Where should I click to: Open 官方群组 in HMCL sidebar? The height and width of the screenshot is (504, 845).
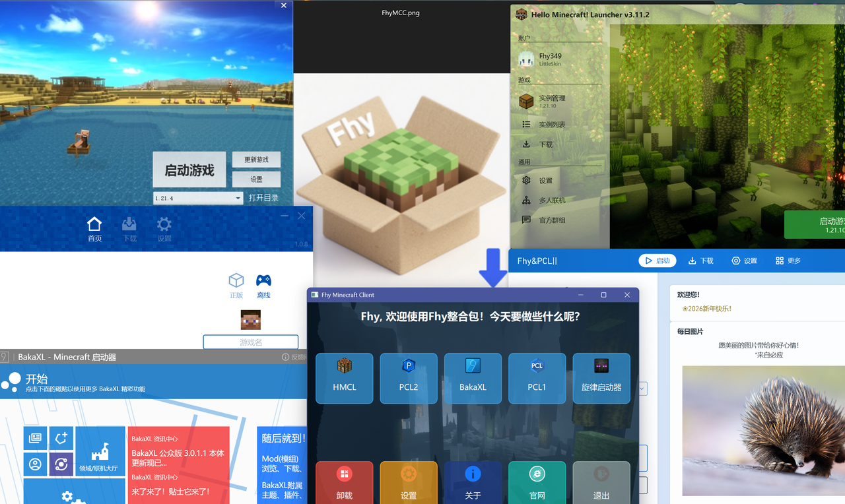(559, 220)
